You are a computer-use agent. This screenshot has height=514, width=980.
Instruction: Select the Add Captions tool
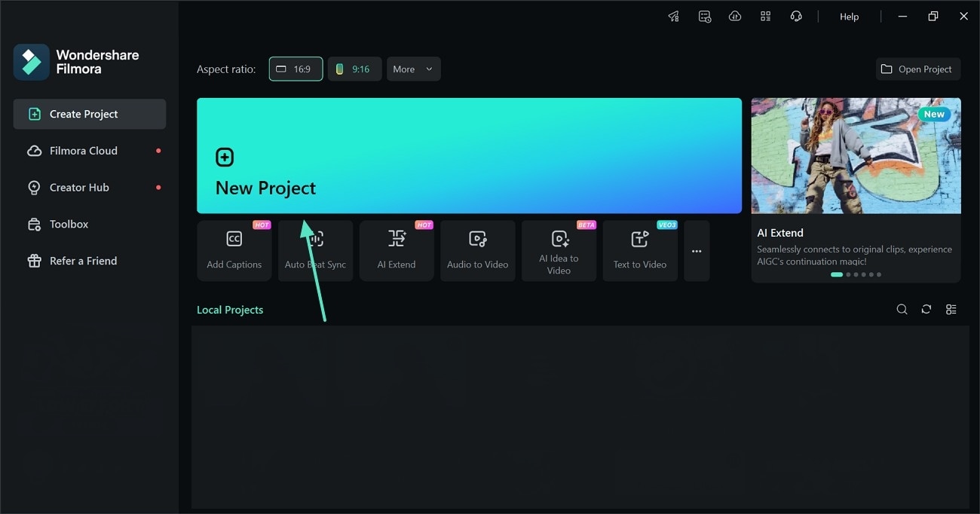pyautogui.click(x=234, y=250)
